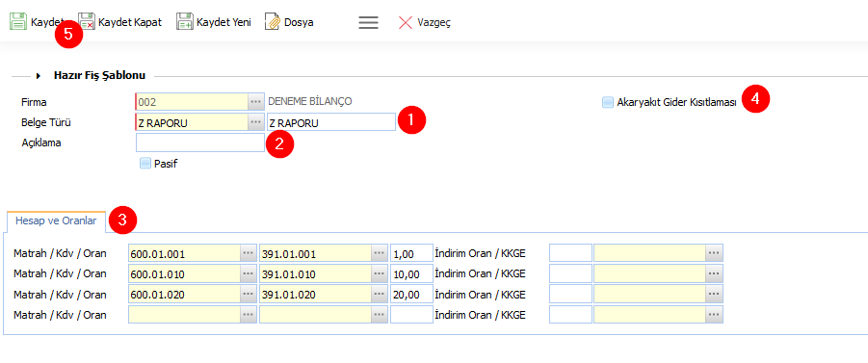
Task: Open lookup for account 600.01.010
Action: pyautogui.click(x=249, y=273)
